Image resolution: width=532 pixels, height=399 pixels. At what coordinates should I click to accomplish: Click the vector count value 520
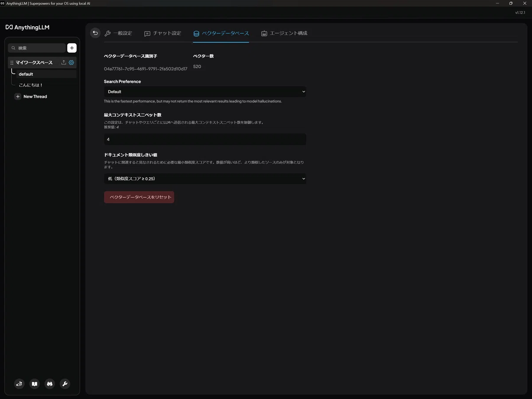click(x=197, y=66)
